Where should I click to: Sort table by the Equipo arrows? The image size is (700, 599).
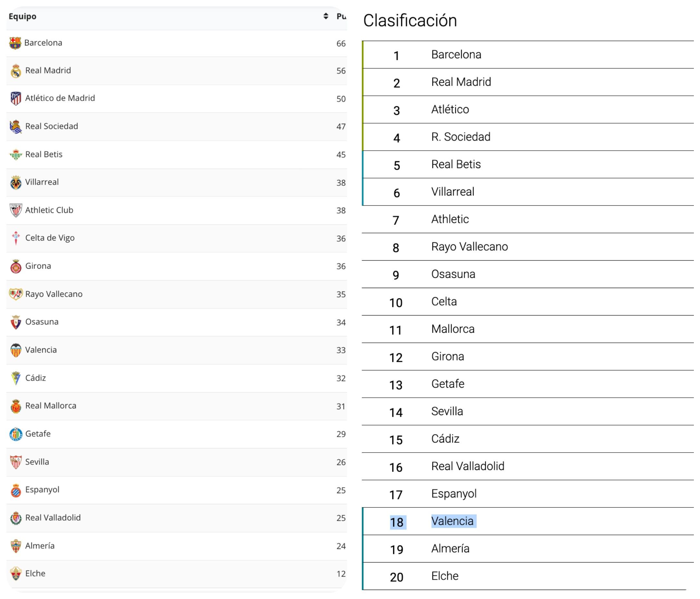pos(326,16)
